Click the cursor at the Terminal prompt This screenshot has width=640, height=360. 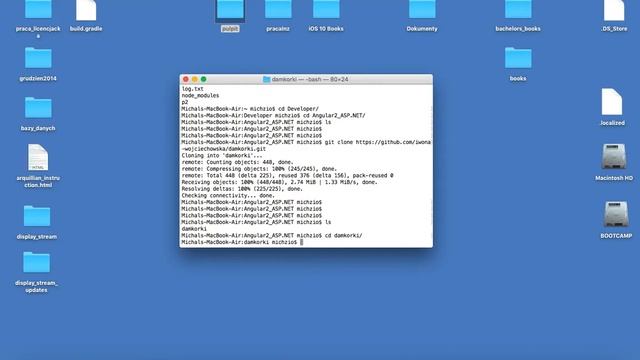pos(302,242)
